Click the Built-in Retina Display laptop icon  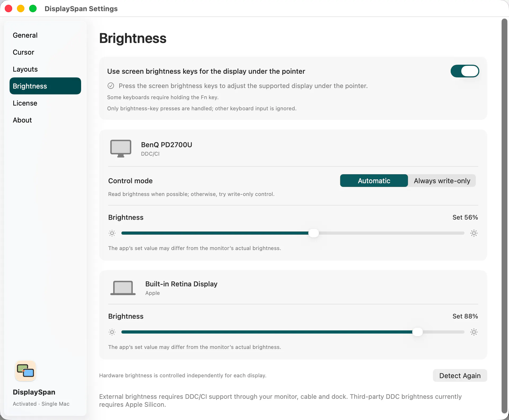click(123, 288)
